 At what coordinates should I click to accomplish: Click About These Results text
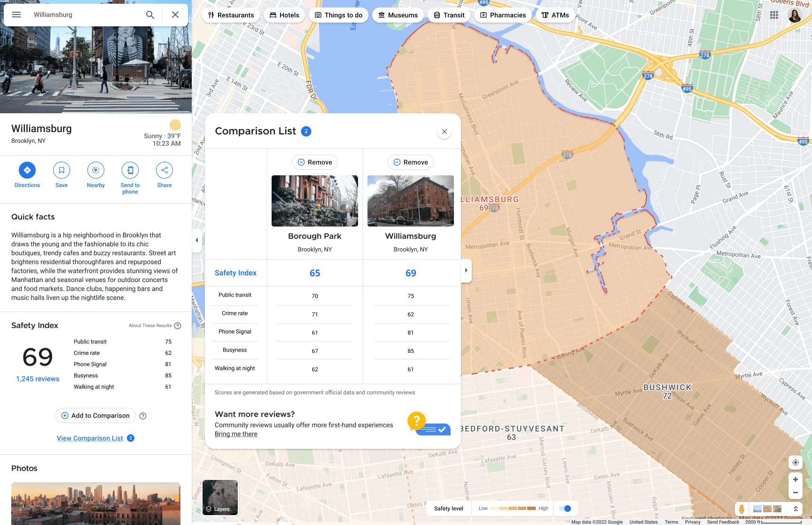[150, 326]
